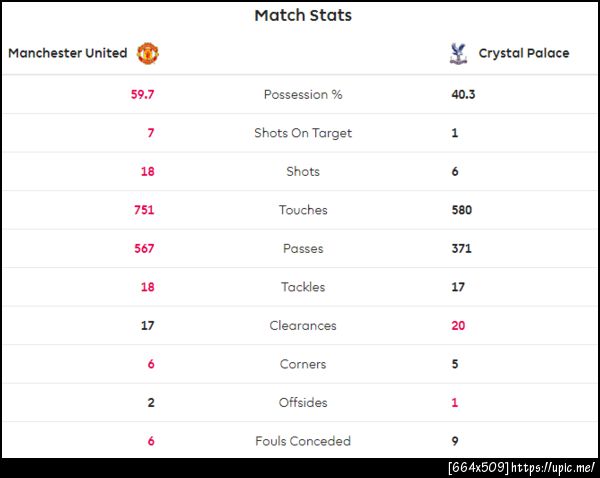Image resolution: width=600 pixels, height=478 pixels.
Task: Click the Crystal Palace club crest
Action: tap(458, 53)
